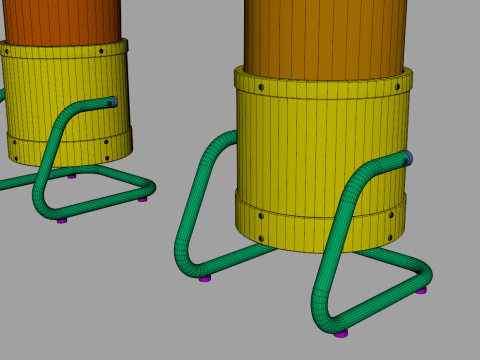Click purple foot under right stand's front bend
This screenshot has height=360, width=480.
tap(341, 334)
